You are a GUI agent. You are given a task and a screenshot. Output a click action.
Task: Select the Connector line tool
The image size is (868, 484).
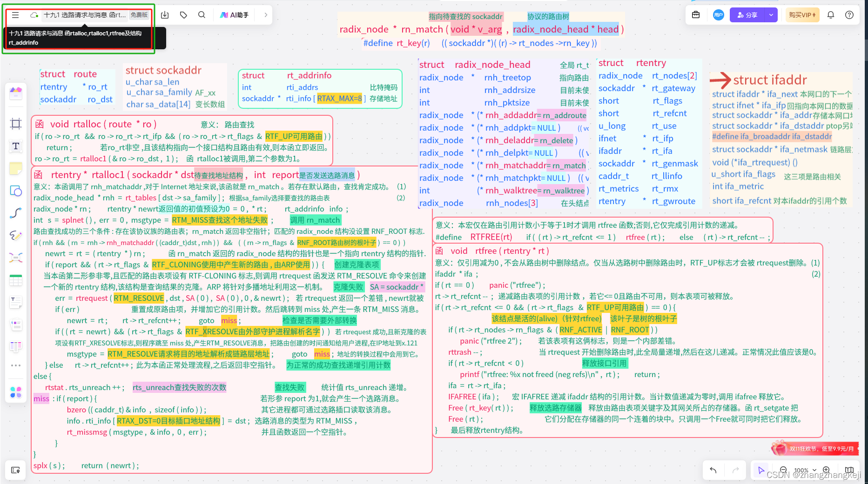pyautogui.click(x=16, y=213)
